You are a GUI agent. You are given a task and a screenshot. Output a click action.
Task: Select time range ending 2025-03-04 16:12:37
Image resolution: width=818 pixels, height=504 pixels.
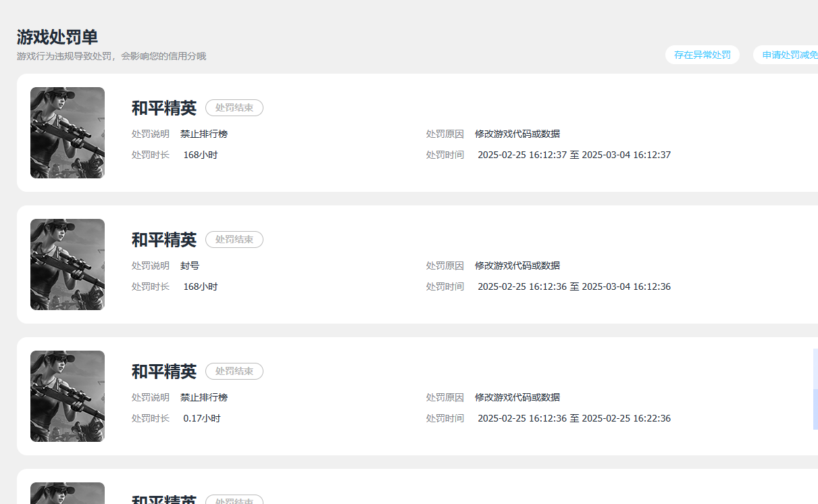click(x=574, y=155)
